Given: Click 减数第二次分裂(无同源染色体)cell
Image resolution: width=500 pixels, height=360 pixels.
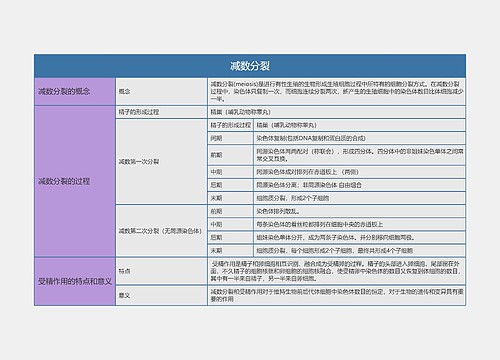Looking at the screenshot, I should (x=161, y=231).
